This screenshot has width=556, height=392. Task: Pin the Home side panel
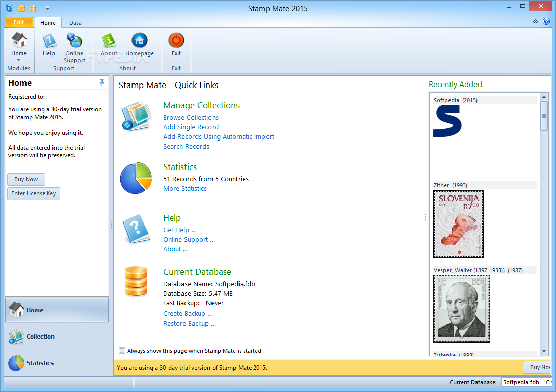[x=102, y=82]
